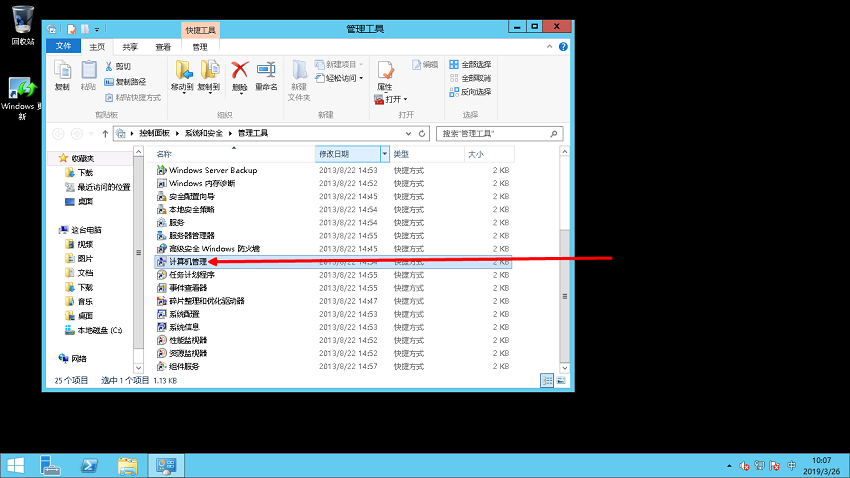This screenshot has height=478, width=850.
Task: Click the taskbar clock showing 10:07
Action: coord(821,466)
